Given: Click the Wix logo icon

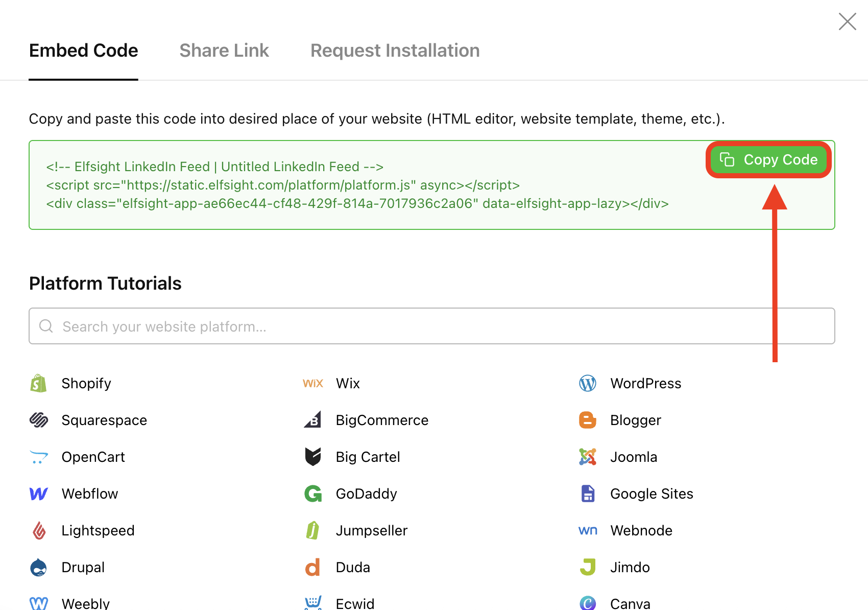Looking at the screenshot, I should [x=313, y=383].
